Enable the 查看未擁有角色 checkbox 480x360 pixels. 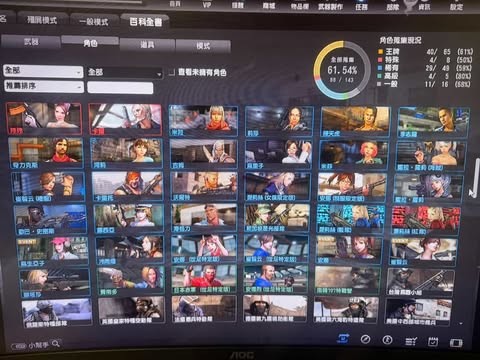172,72
